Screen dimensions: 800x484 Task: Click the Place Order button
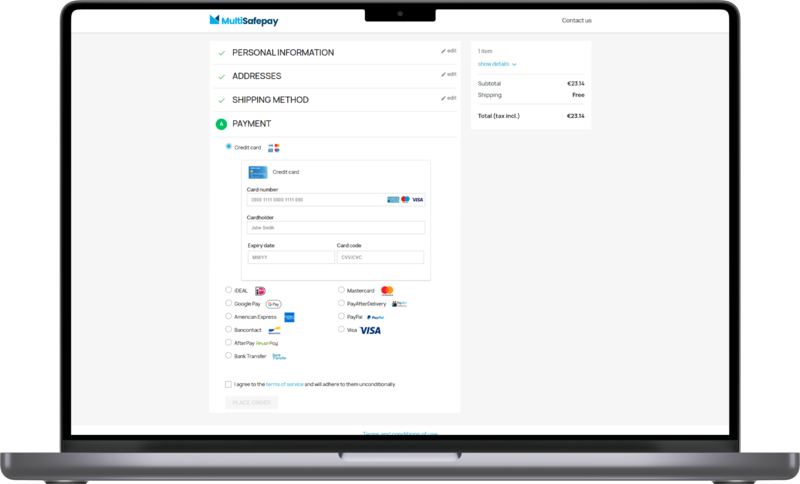[x=252, y=402]
